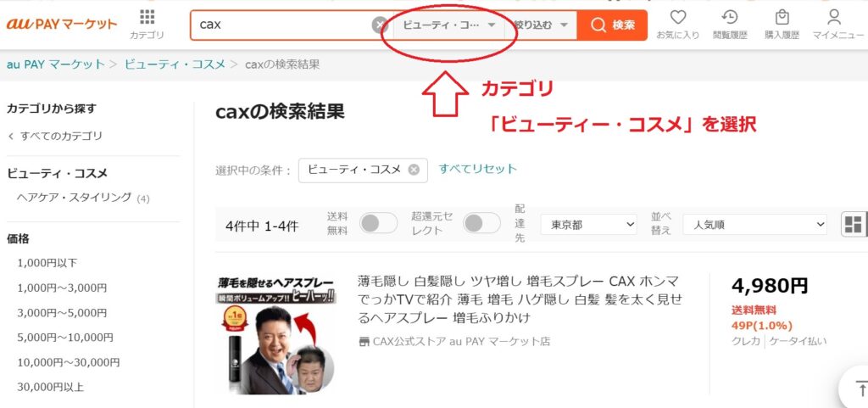Click the 4,980円 price

770,286
